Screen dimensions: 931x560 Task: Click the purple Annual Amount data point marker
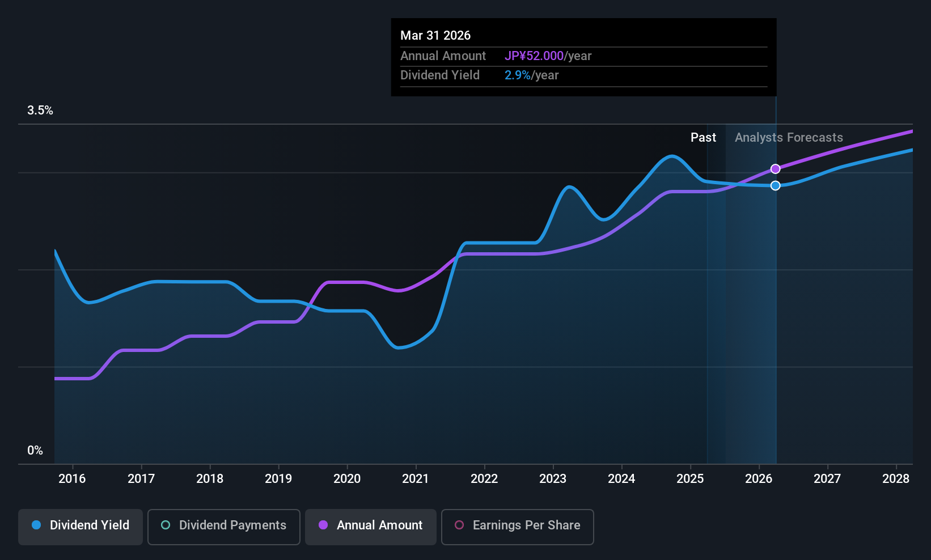point(775,169)
